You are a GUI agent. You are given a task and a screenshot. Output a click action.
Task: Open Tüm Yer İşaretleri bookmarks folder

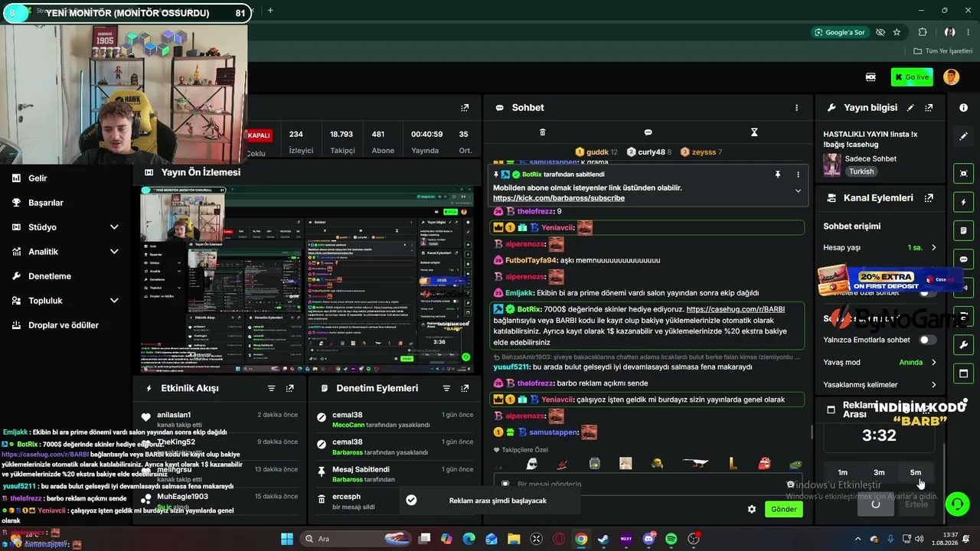pyautogui.click(x=943, y=51)
